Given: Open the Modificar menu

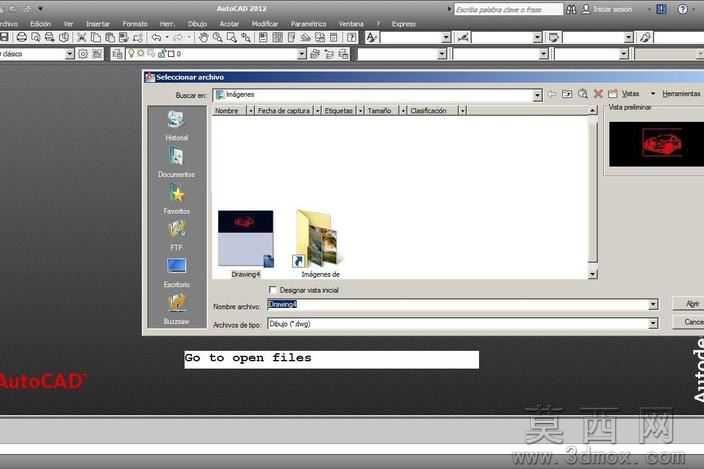Looking at the screenshot, I should point(264,24).
